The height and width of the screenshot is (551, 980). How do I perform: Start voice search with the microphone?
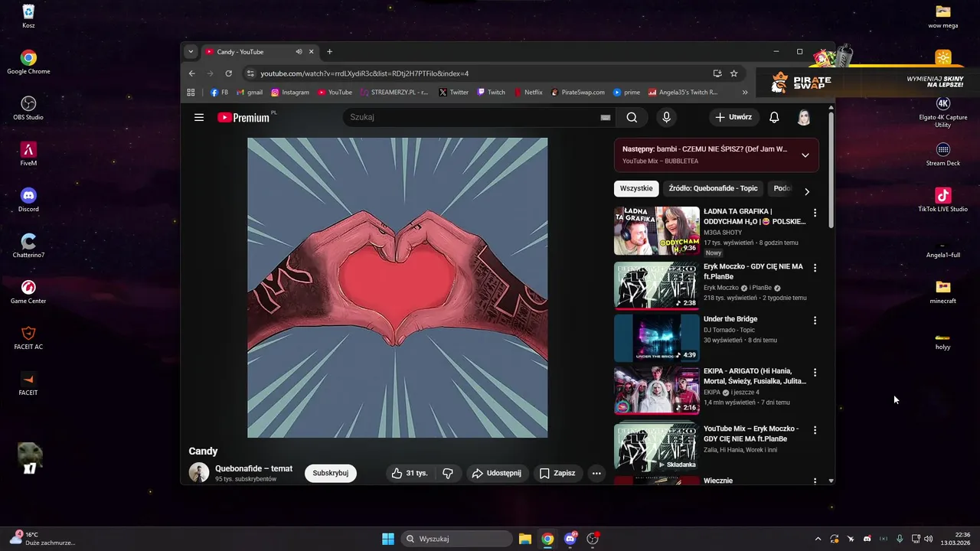point(666,117)
